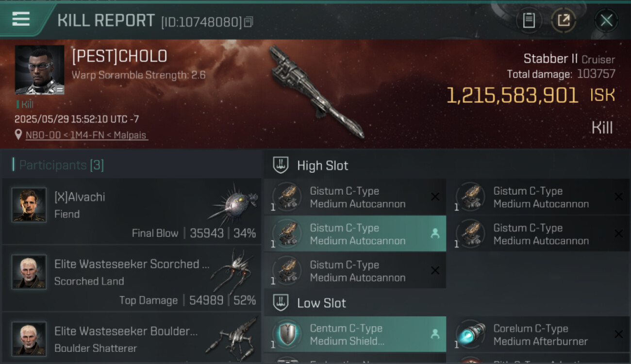Select the Alvachi participant portrait
This screenshot has height=364, width=631.
click(x=29, y=205)
